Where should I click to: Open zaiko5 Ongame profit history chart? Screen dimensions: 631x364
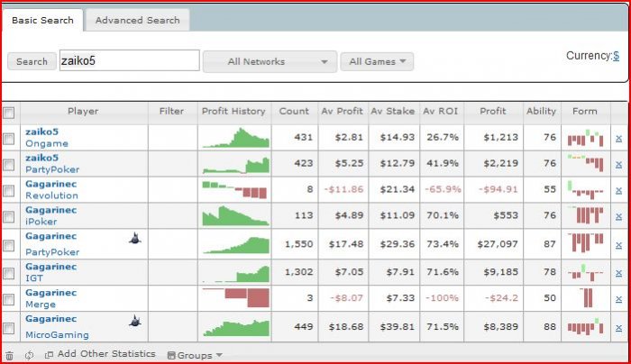point(236,138)
